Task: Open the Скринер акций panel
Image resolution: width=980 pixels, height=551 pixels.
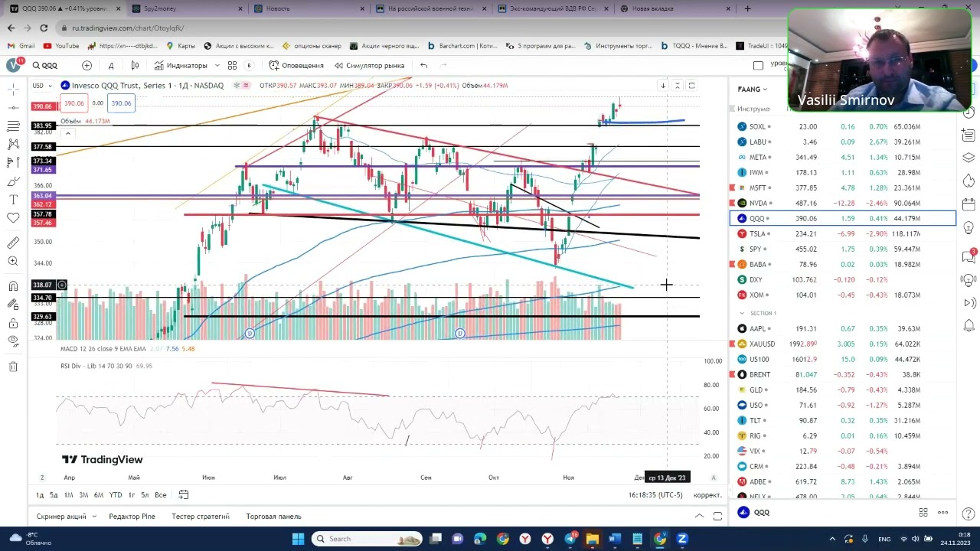Action: coord(61,517)
